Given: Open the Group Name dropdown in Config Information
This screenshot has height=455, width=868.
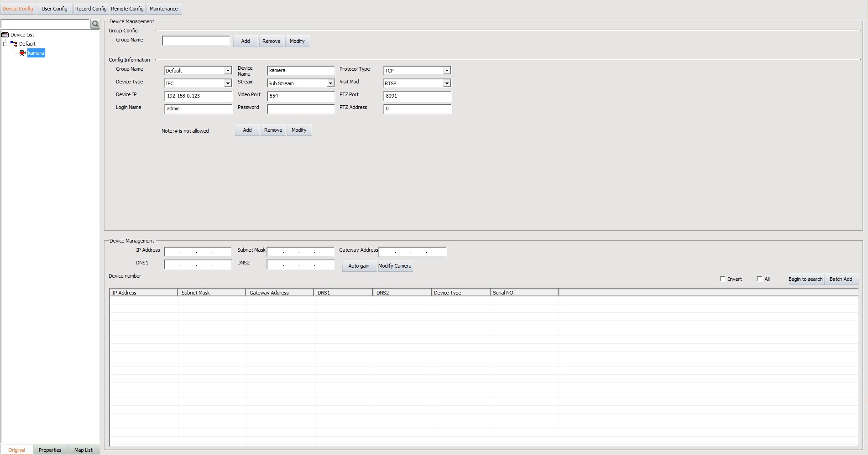Looking at the screenshot, I should 227,71.
